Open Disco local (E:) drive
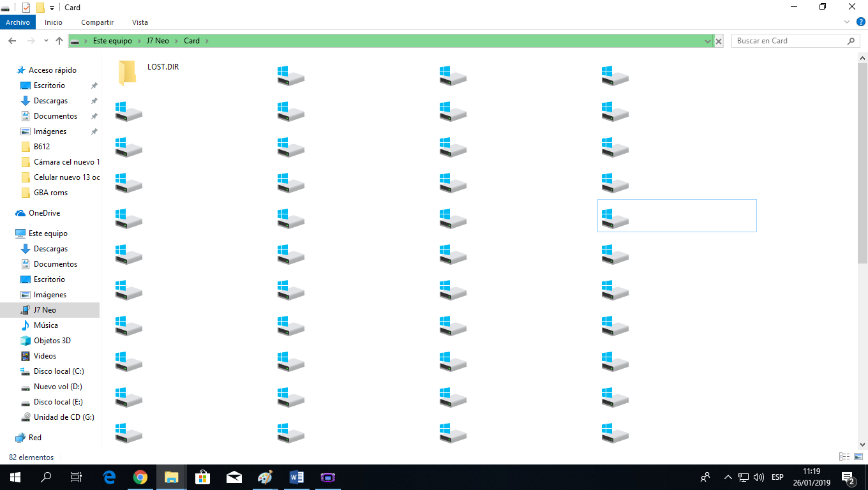 tap(58, 402)
